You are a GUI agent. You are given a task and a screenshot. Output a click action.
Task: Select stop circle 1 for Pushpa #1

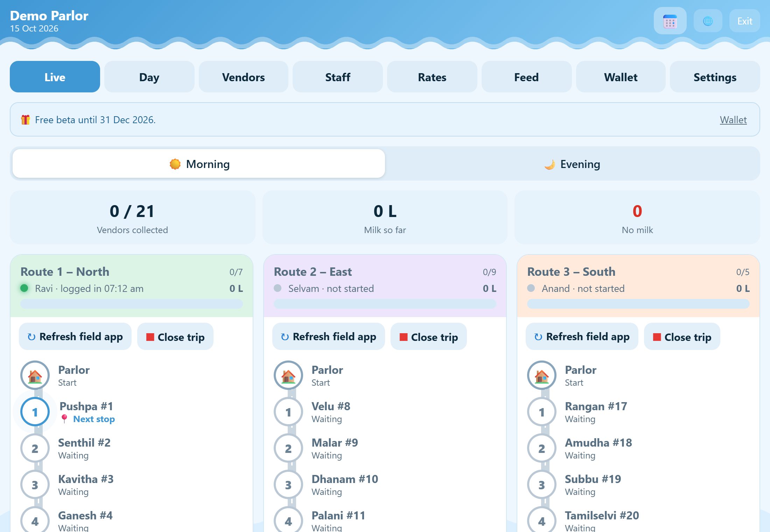pos(35,412)
